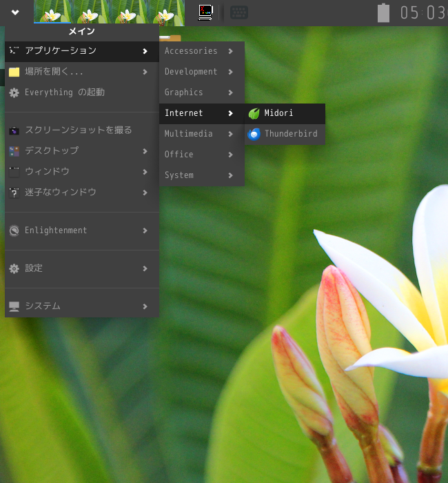Click the yellow folder icon beside 場所を開く
Image resolution: width=448 pixels, height=483 pixels.
(14, 72)
